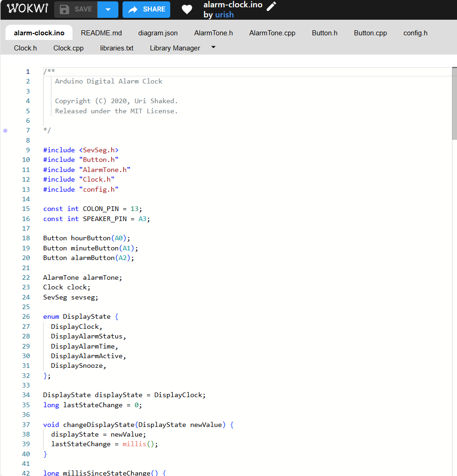Open the AlarmTone.cpp tab

click(272, 33)
